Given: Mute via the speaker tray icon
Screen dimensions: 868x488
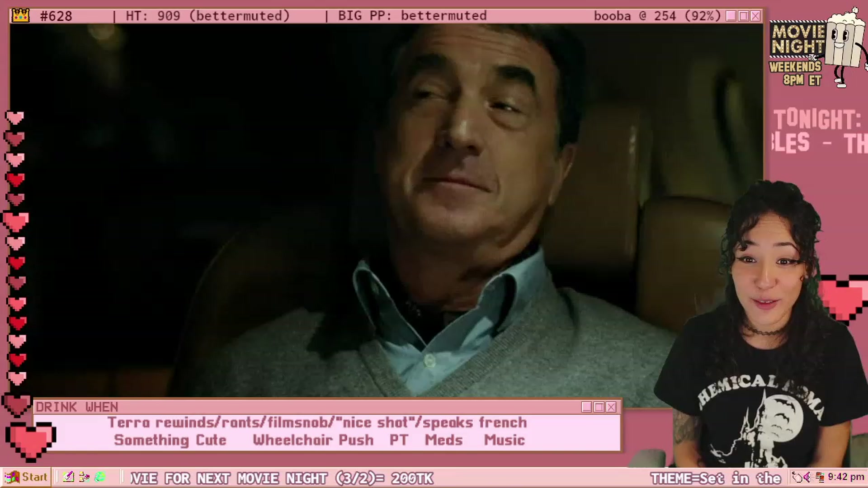Looking at the screenshot, I should pyautogui.click(x=807, y=477).
